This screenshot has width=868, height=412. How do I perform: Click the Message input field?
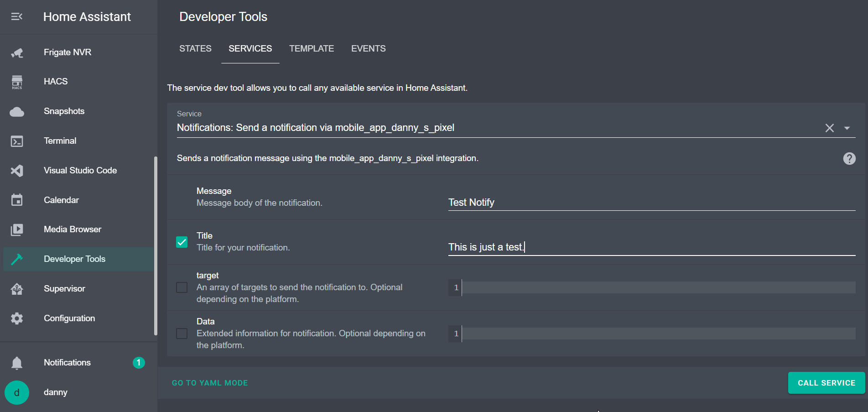click(x=652, y=202)
